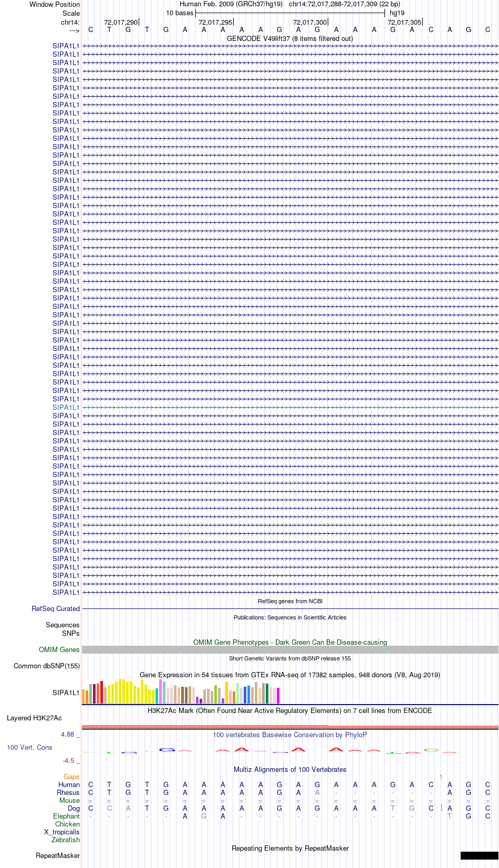Click the magenta bar in GTEx chart
This screenshot has width=499, height=868.
[x=278, y=696]
